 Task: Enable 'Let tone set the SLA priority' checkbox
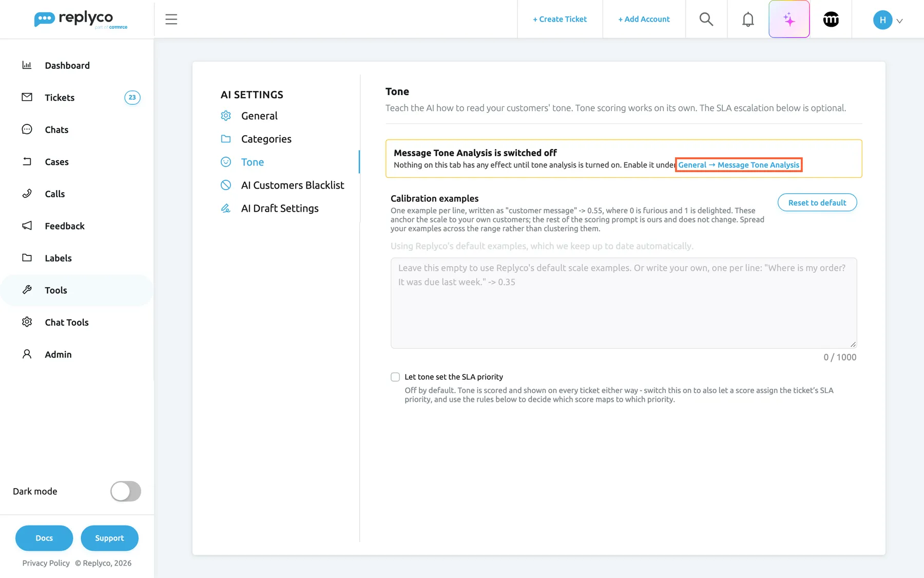tap(395, 377)
